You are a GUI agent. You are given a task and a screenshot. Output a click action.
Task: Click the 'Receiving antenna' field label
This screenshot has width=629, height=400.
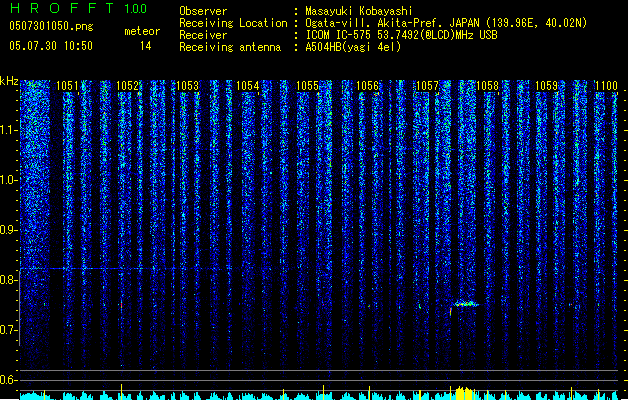230,47
